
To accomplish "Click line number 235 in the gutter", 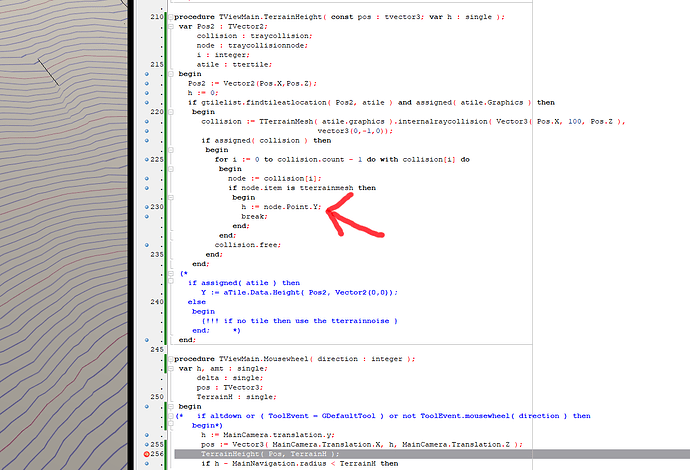I will pos(157,254).
